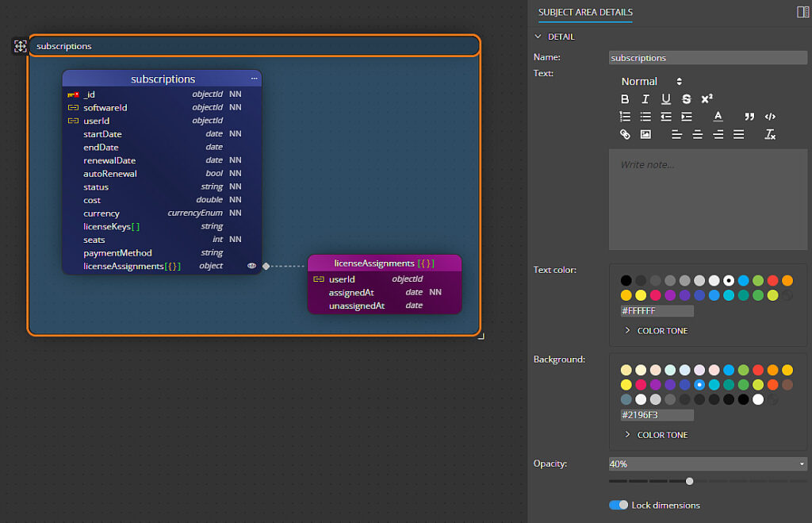This screenshot has width=812, height=523.
Task: Insert a numbered list
Action: [x=625, y=117]
